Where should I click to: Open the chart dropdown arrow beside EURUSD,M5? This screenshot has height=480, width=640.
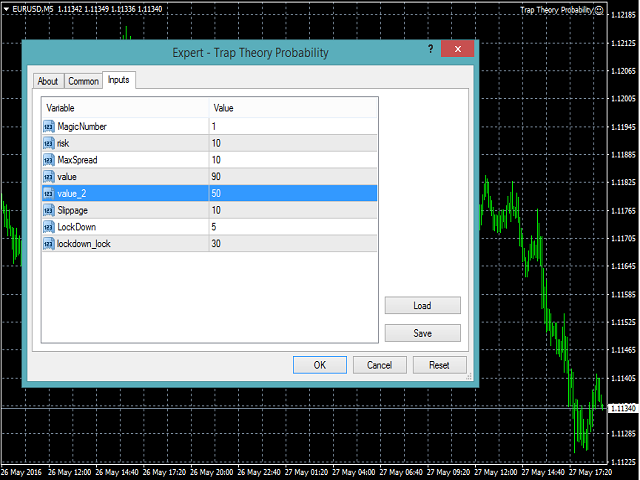coord(6,9)
